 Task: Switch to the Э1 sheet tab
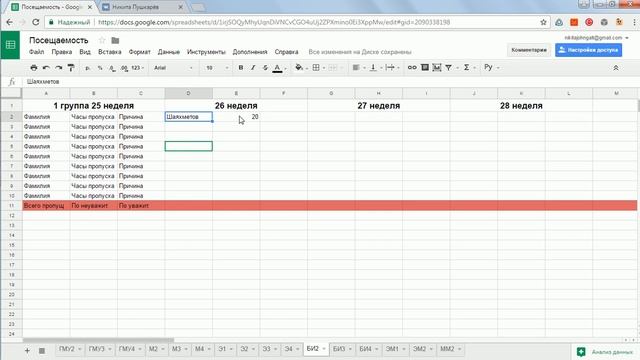click(x=222, y=349)
